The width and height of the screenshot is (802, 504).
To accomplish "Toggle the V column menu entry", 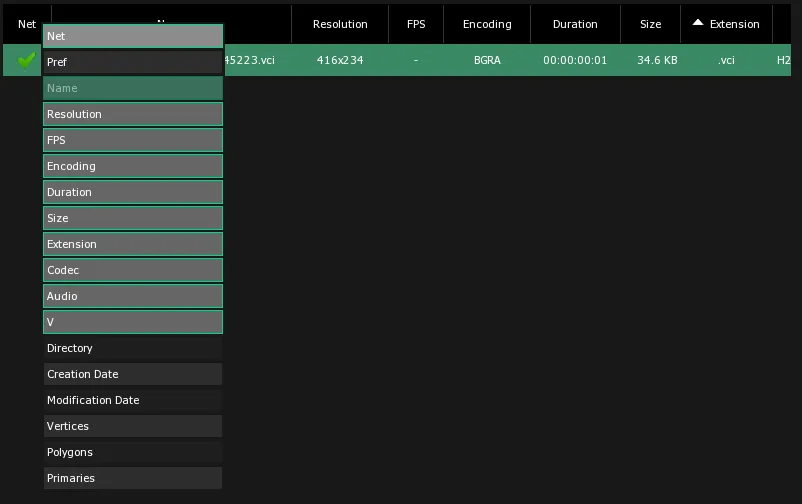I will 133,322.
